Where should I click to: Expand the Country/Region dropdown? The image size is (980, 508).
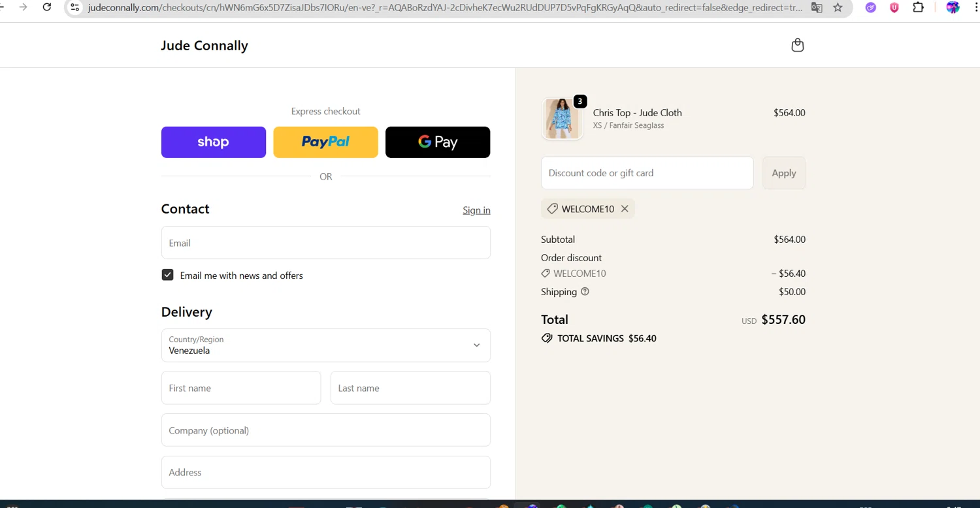pyautogui.click(x=326, y=345)
